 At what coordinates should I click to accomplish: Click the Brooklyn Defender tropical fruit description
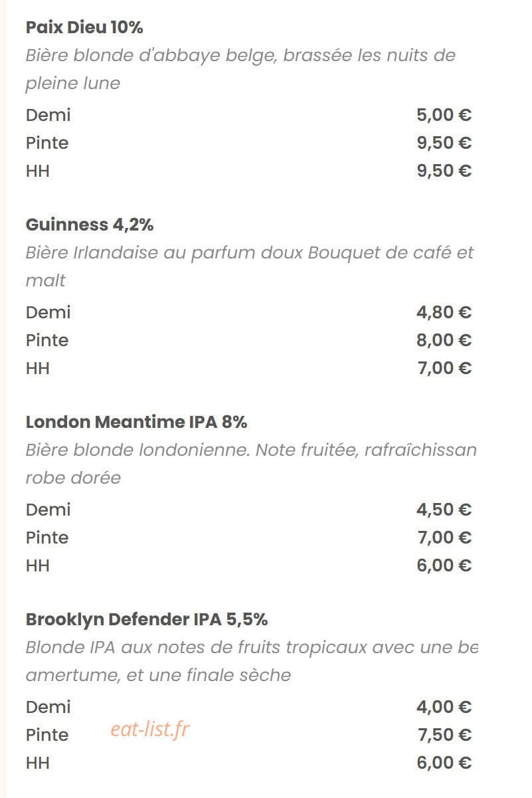[252, 662]
